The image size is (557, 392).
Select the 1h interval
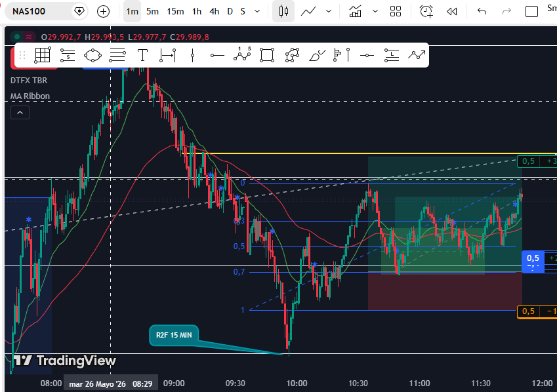tap(197, 11)
